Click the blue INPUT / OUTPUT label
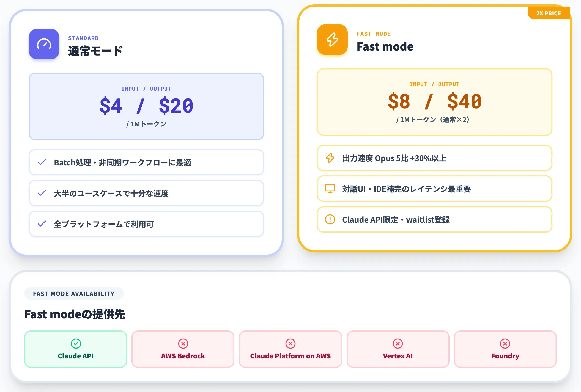 pos(146,89)
